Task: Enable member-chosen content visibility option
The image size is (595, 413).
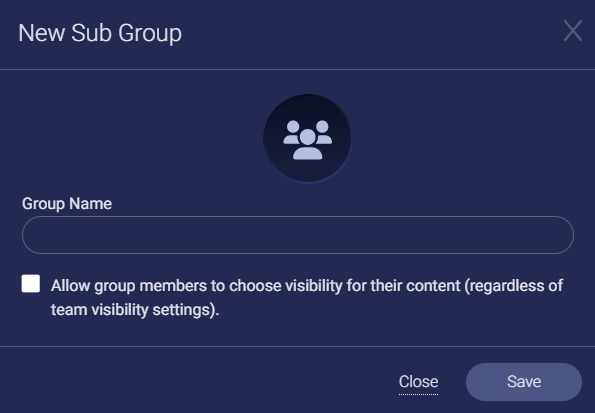Action: pyautogui.click(x=31, y=284)
